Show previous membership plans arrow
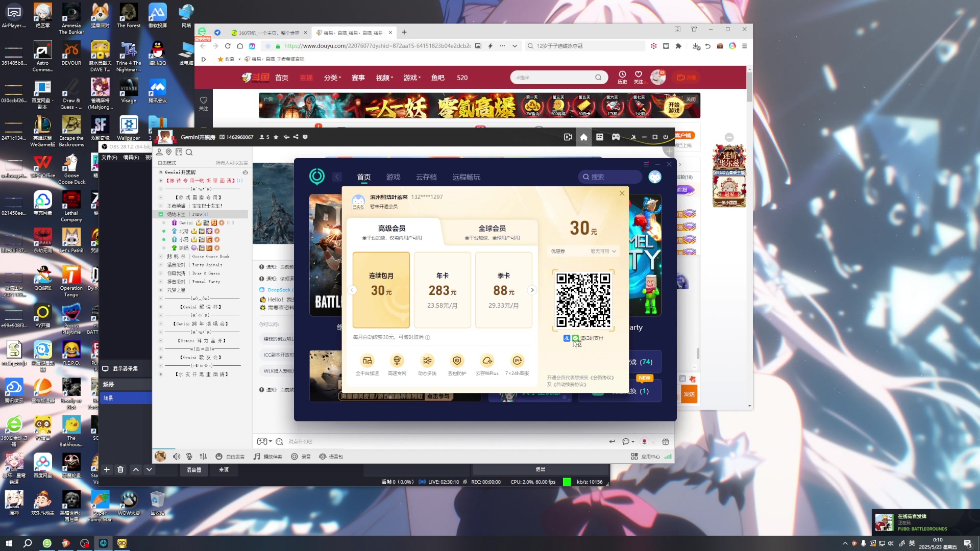Viewport: 980px width, 551px height. click(352, 290)
